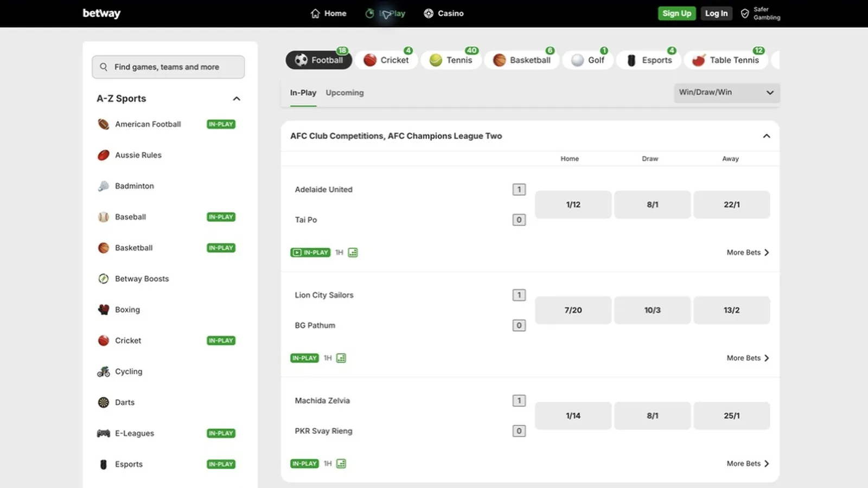Open stats icon for Lion City Sailors match
The height and width of the screenshot is (488, 868).
(x=341, y=358)
